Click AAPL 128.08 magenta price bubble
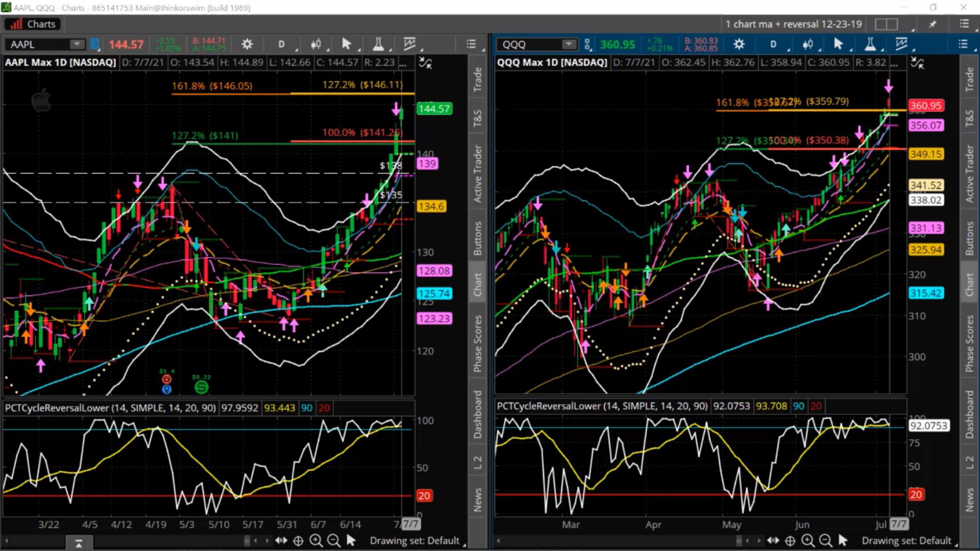The height and width of the screenshot is (551, 980). (434, 270)
